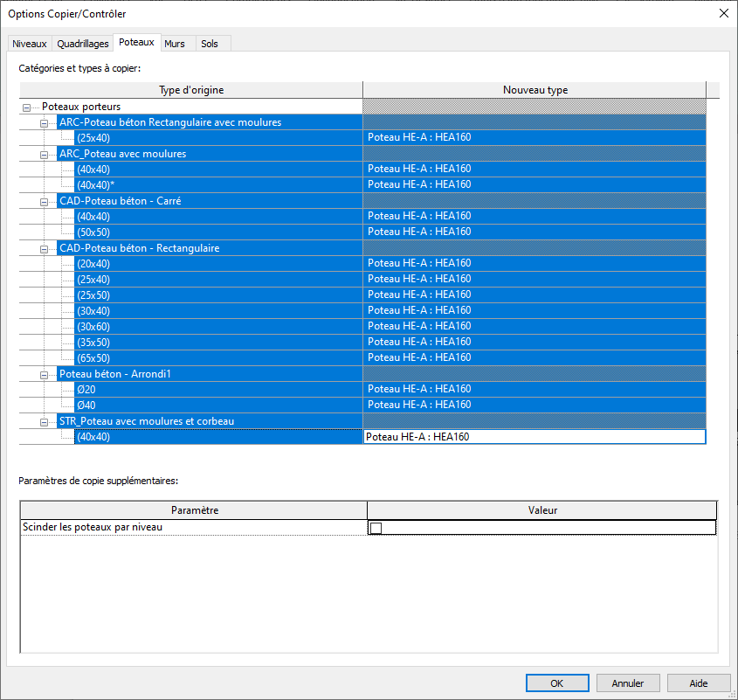Collapse STR_Poteau avec moulures et corbeau node
This screenshot has width=738, height=700.
44,421
